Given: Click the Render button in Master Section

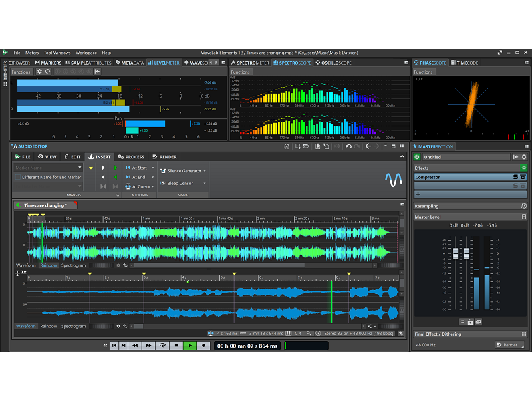Looking at the screenshot, I should 509,345.
